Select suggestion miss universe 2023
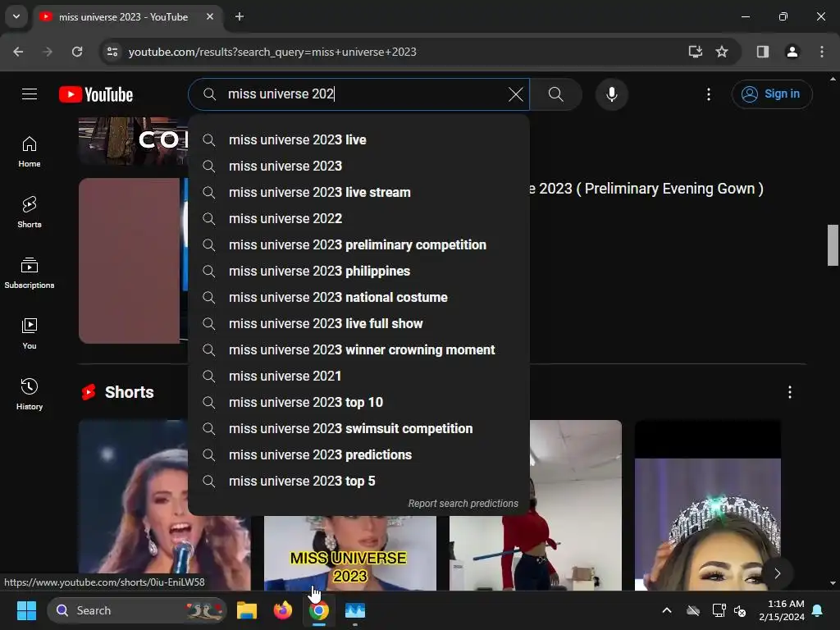Image resolution: width=840 pixels, height=630 pixels. click(359, 166)
